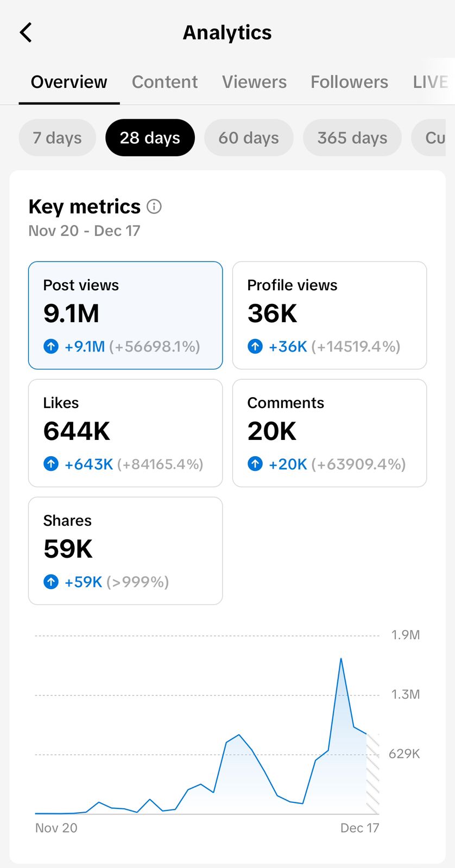
Task: Select the 7 days range
Action: click(57, 138)
